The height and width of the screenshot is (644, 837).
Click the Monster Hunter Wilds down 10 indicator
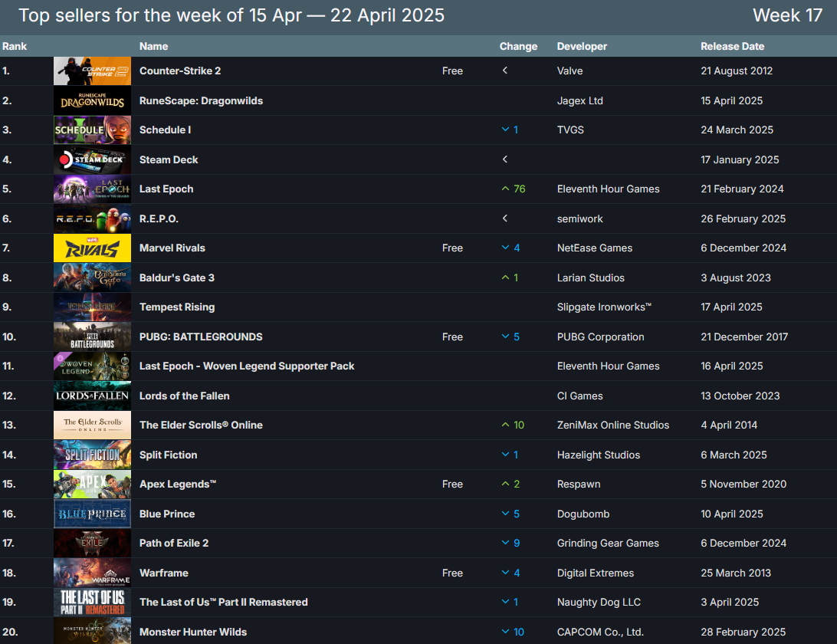pos(513,632)
